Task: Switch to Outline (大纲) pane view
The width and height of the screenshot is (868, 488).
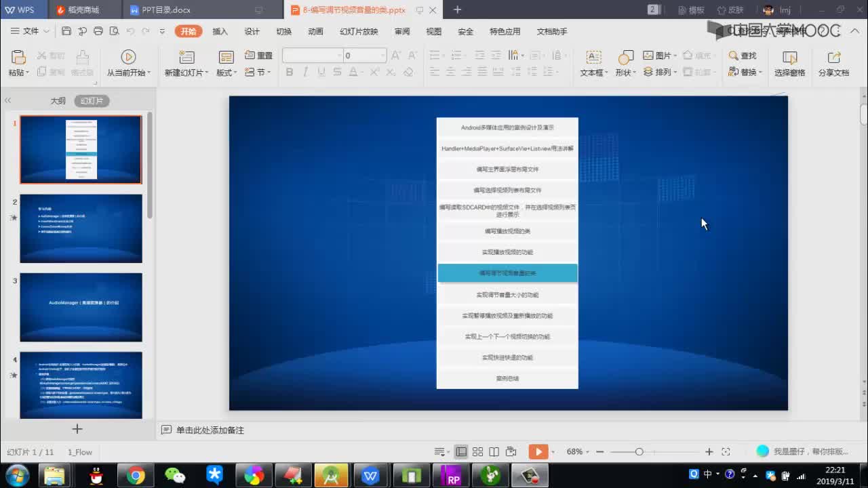Action: pos(58,100)
